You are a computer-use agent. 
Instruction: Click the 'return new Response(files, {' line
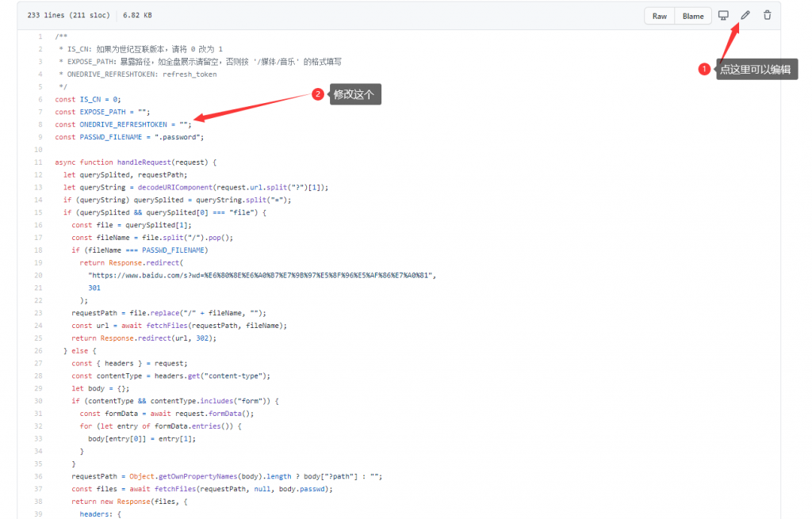click(x=129, y=502)
